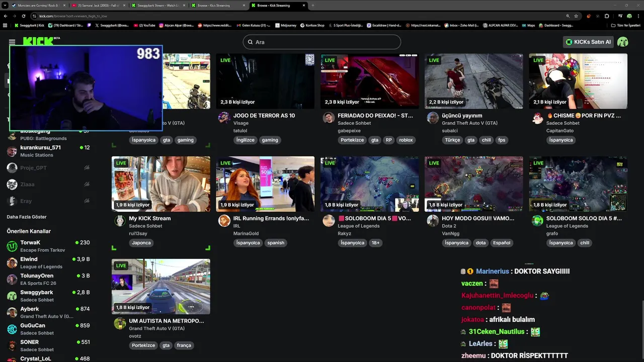The width and height of the screenshot is (644, 362).
Task: Click the grafo channel avatar
Action: click(537, 221)
